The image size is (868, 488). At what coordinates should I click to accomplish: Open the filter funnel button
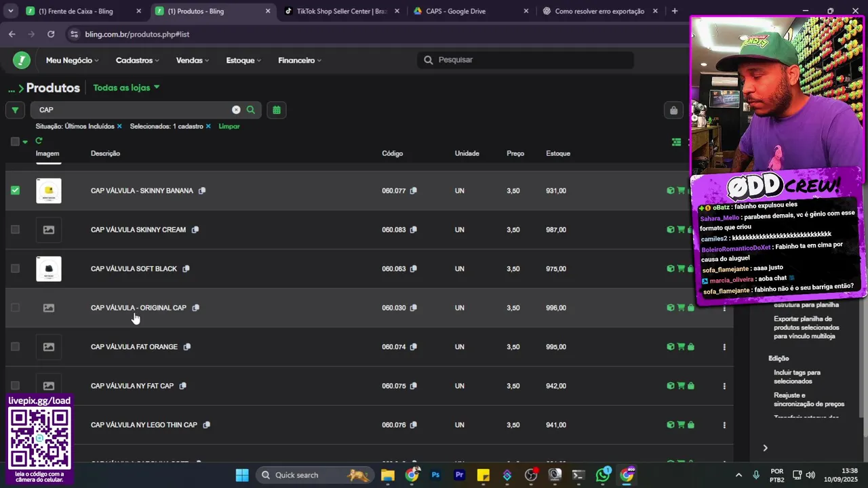pyautogui.click(x=15, y=110)
